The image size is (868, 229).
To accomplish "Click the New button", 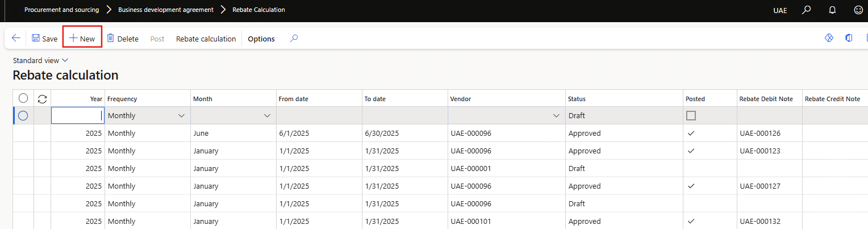I will tap(82, 39).
